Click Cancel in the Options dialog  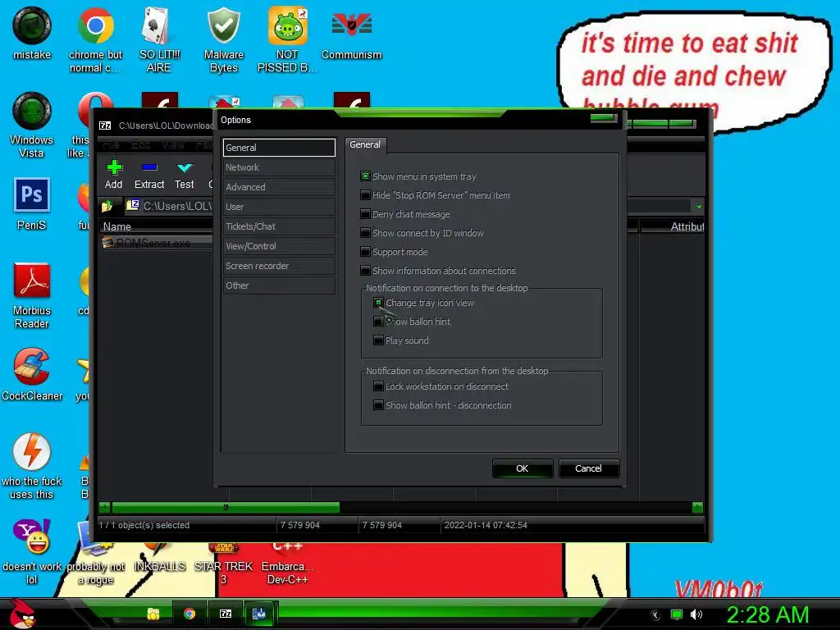point(589,468)
